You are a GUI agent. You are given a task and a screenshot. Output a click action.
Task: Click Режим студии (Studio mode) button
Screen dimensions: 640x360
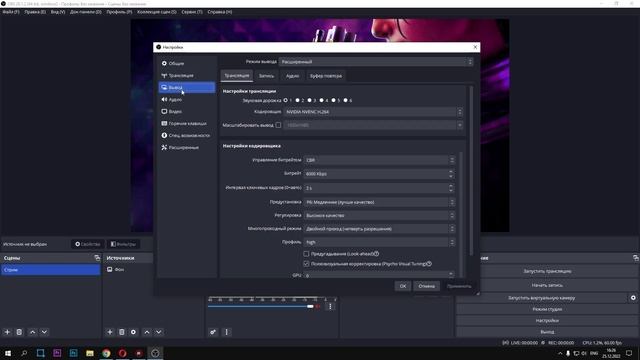point(547,309)
